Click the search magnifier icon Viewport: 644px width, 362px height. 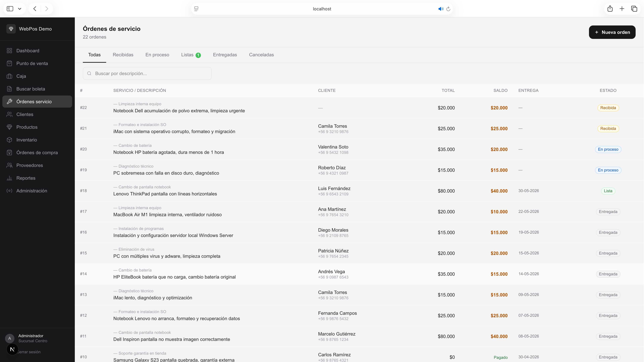coord(89,73)
